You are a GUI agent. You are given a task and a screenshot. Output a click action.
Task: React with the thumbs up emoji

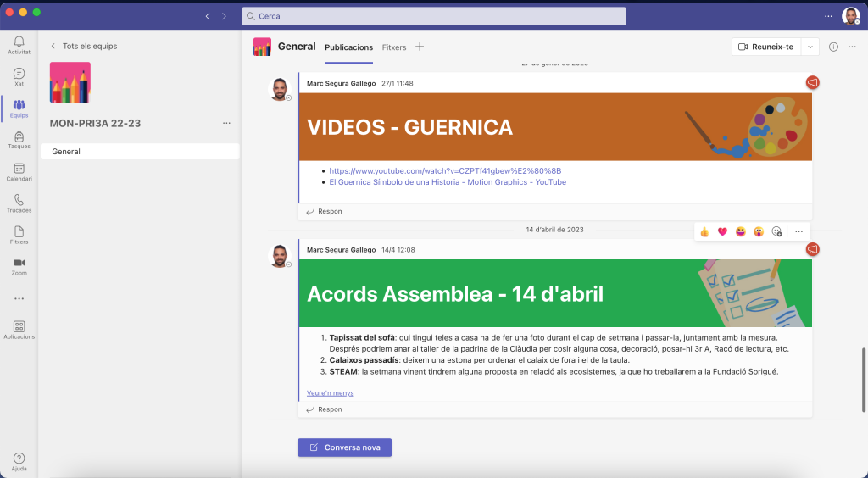(704, 231)
